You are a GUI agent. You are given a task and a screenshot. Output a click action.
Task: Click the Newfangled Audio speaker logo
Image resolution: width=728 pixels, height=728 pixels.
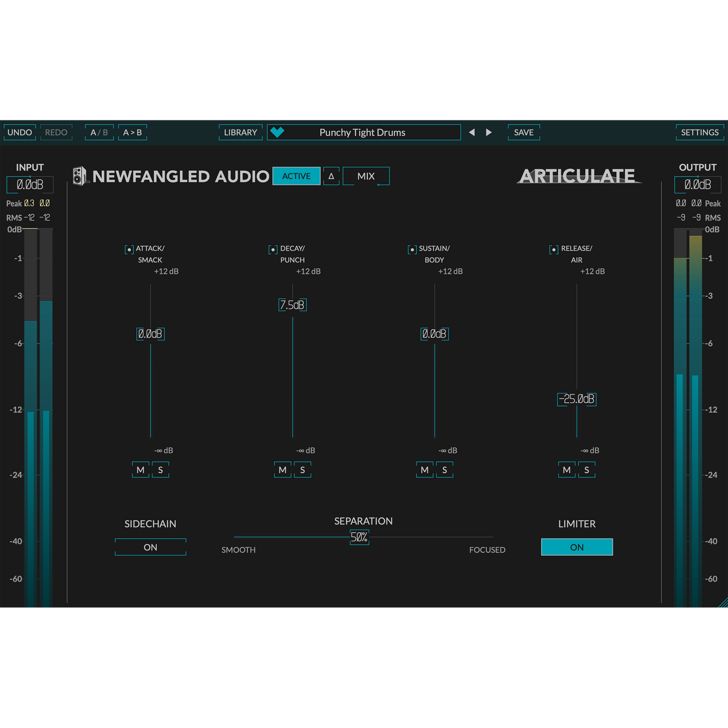coord(80,176)
